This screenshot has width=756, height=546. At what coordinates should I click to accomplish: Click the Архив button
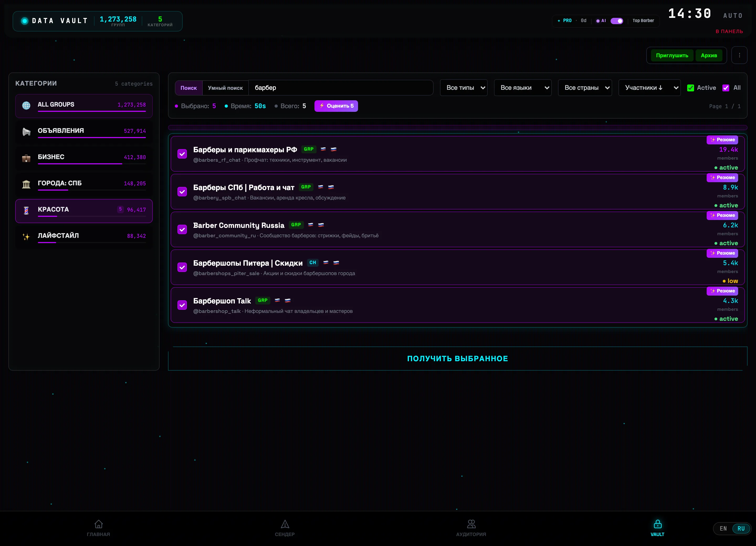point(709,55)
